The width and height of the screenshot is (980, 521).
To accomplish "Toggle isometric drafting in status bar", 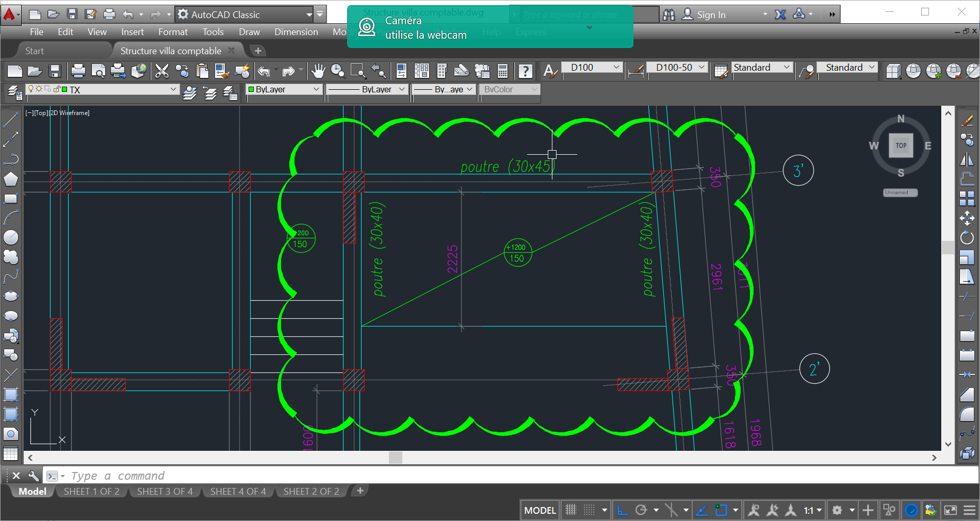I will (x=671, y=510).
